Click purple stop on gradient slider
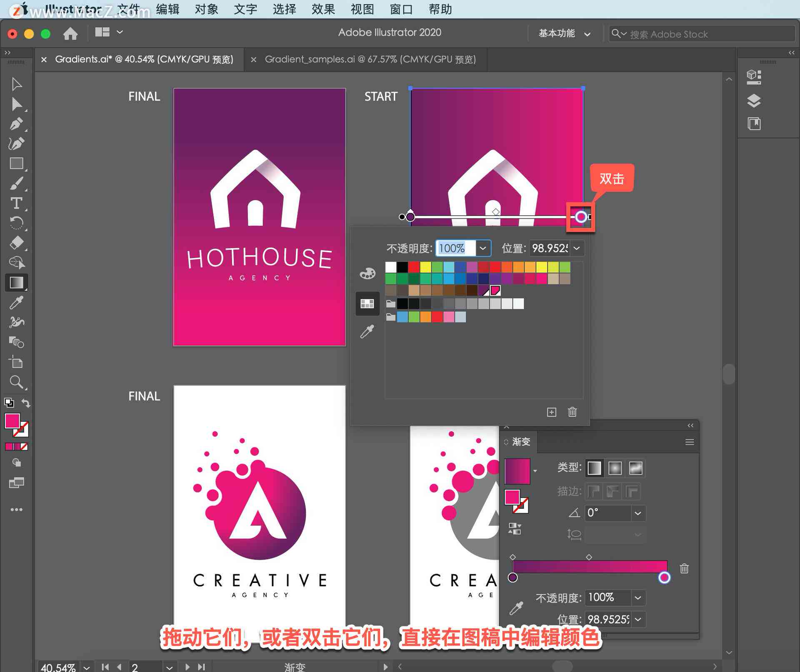The width and height of the screenshot is (800, 672). [x=513, y=577]
